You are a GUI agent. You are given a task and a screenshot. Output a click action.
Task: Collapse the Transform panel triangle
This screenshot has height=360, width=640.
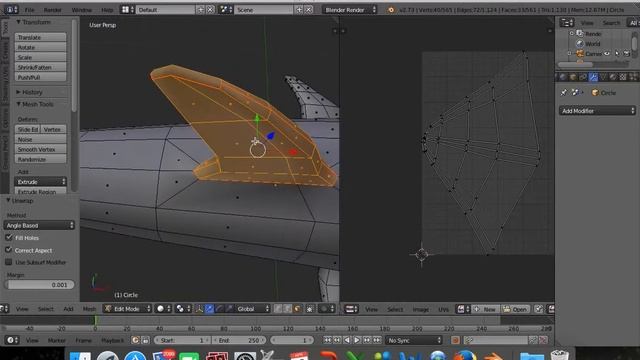(x=18, y=22)
